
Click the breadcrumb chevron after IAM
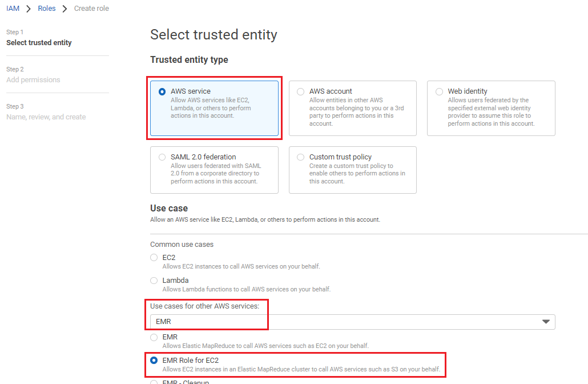[x=27, y=8]
